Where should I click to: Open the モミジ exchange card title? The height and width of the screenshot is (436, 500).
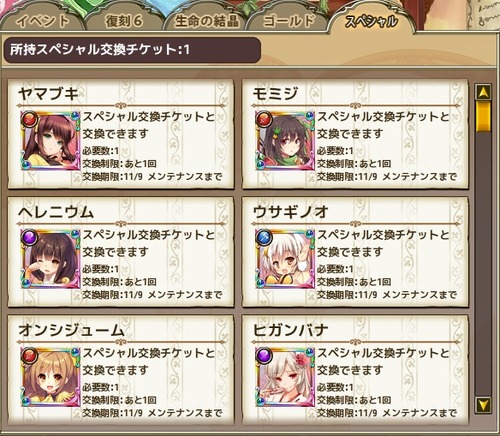point(275,94)
